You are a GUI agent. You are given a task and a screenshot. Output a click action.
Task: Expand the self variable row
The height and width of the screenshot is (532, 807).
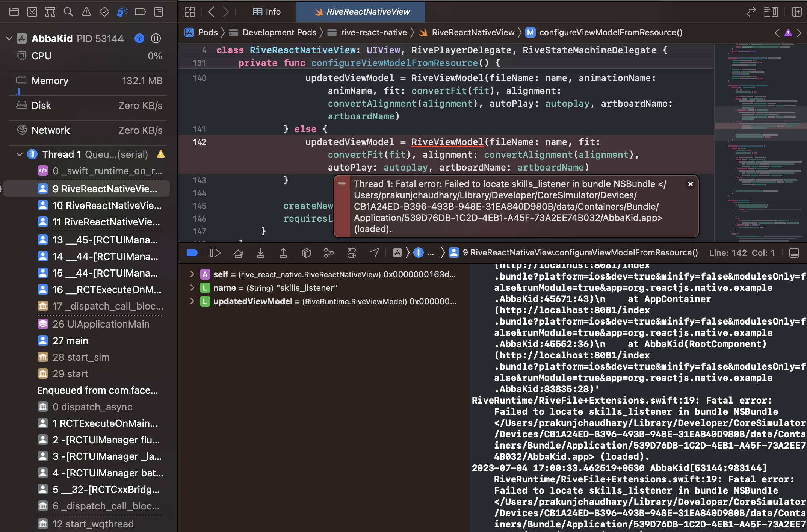point(192,274)
